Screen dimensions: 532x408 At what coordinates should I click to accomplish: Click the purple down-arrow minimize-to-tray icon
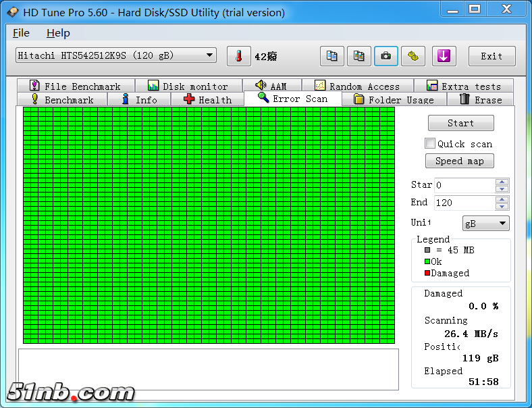[444, 56]
